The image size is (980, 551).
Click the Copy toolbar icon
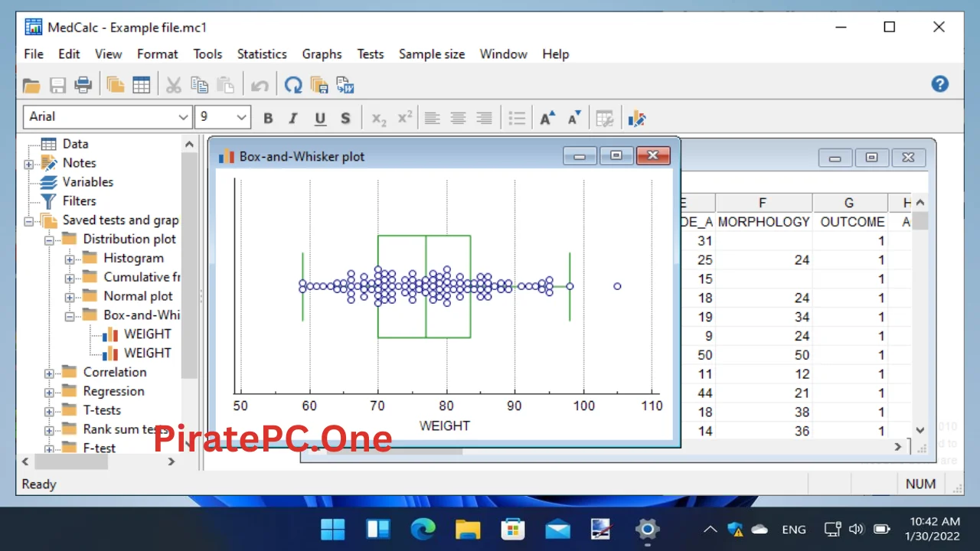(199, 85)
